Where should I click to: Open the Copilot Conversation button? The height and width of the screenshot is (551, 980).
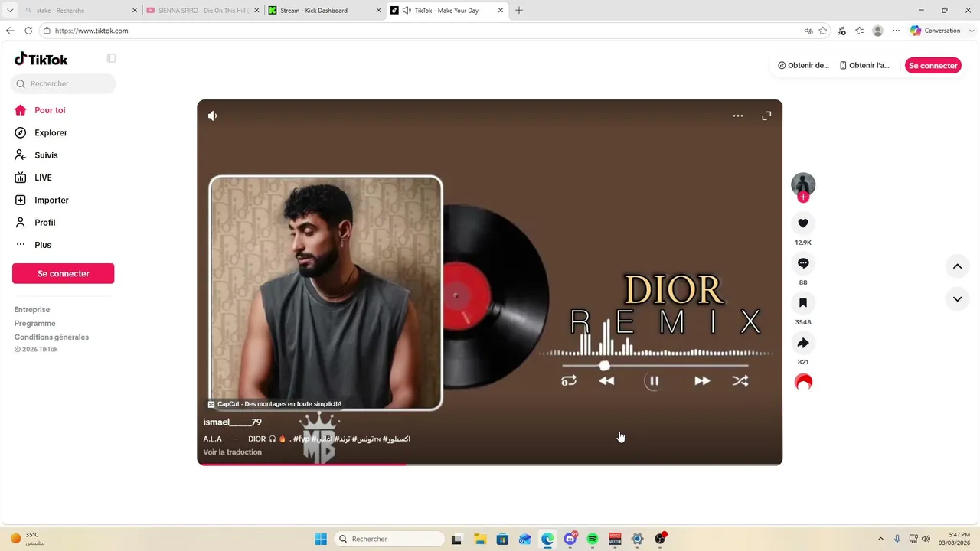coord(936,31)
